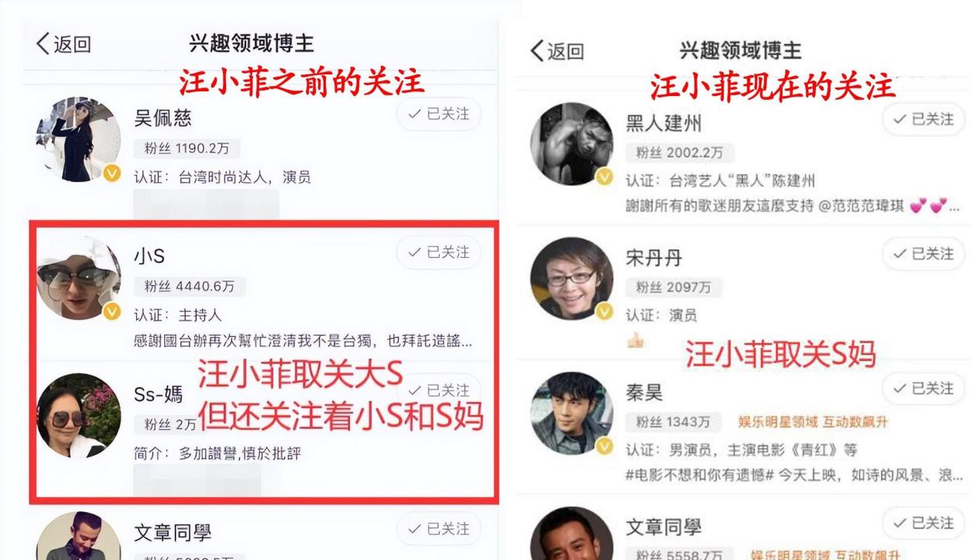
Task: Open Ss-媽's profile avatar
Action: (78, 416)
